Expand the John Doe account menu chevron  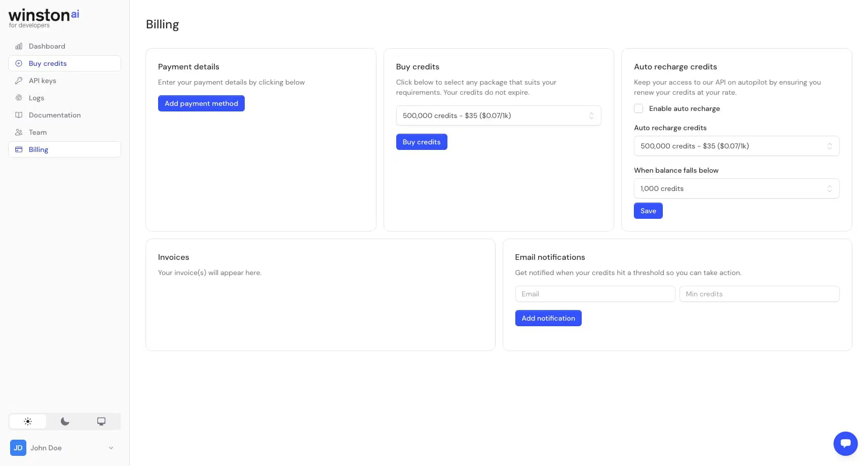(x=111, y=448)
